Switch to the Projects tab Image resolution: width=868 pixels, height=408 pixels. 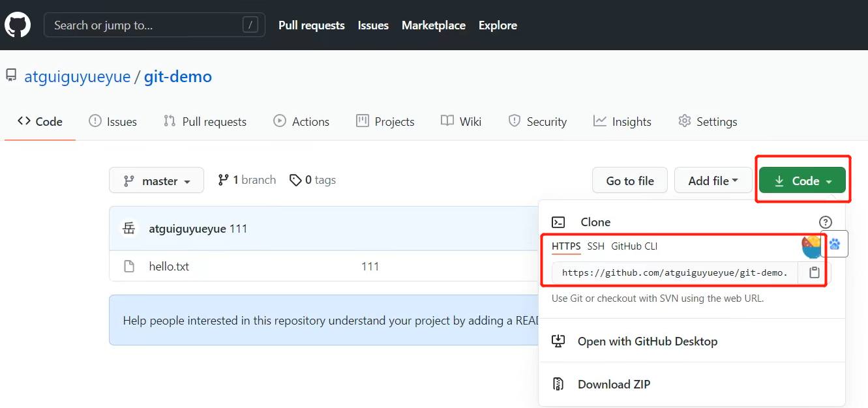point(385,121)
